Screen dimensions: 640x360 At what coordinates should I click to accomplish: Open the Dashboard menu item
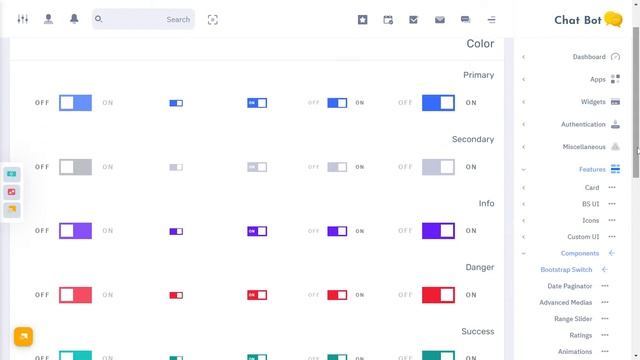(x=589, y=57)
